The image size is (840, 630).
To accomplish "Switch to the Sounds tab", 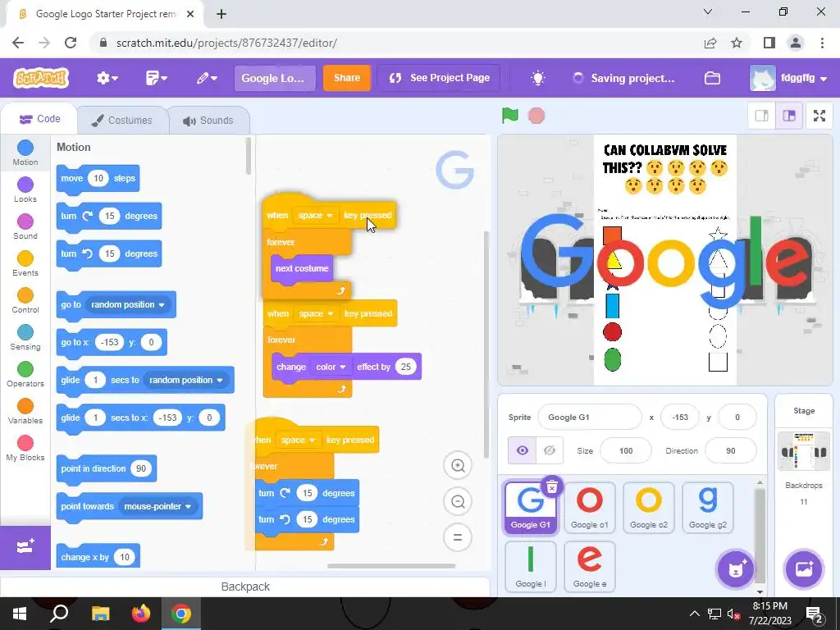I will pos(208,120).
